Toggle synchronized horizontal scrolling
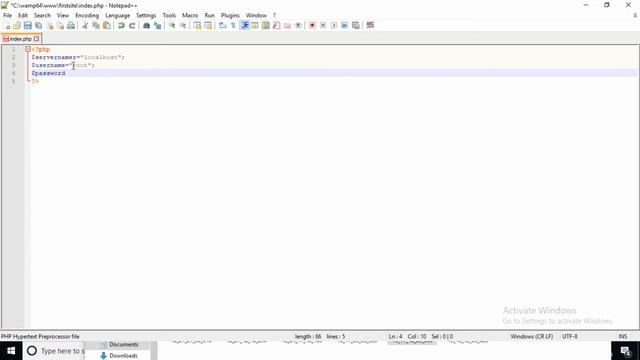This screenshot has width=640, height=360. tap(208, 25)
